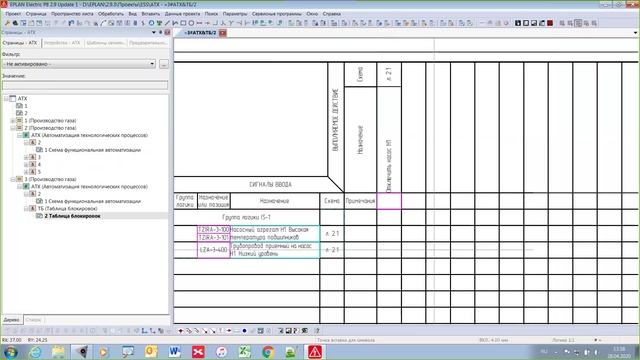Click the 'СИГНАЛЫ ВВОДА' header text

(270, 184)
